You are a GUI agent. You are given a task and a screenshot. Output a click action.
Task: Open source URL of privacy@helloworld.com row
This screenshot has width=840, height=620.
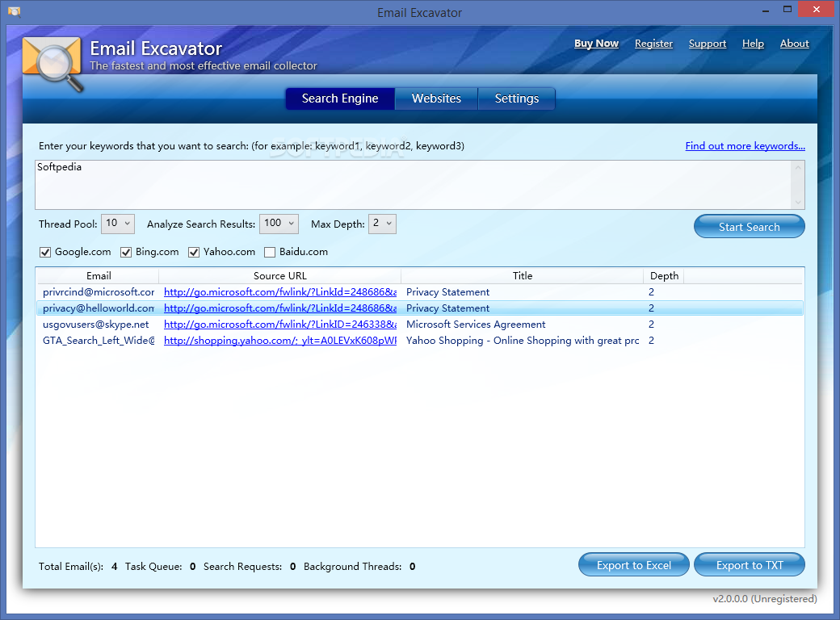coord(280,308)
